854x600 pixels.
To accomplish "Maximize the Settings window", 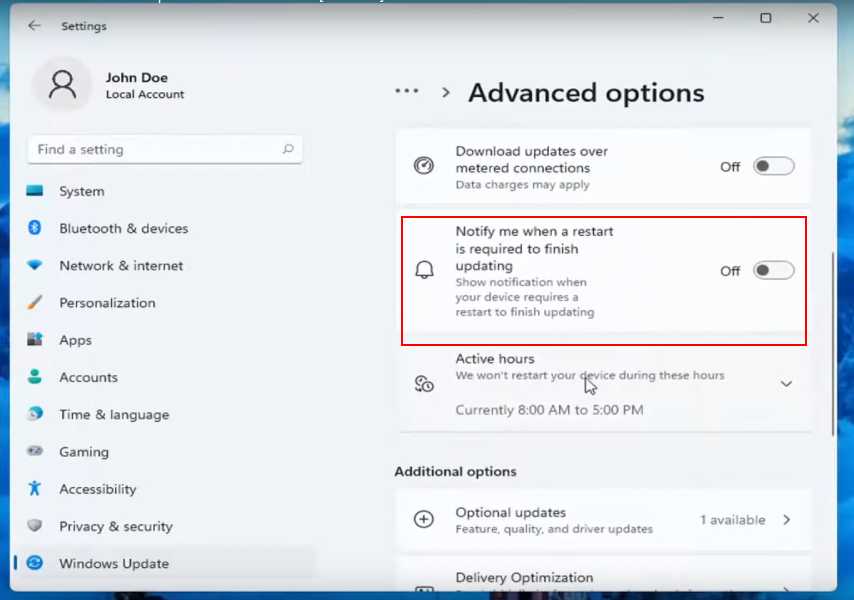I will (x=766, y=18).
